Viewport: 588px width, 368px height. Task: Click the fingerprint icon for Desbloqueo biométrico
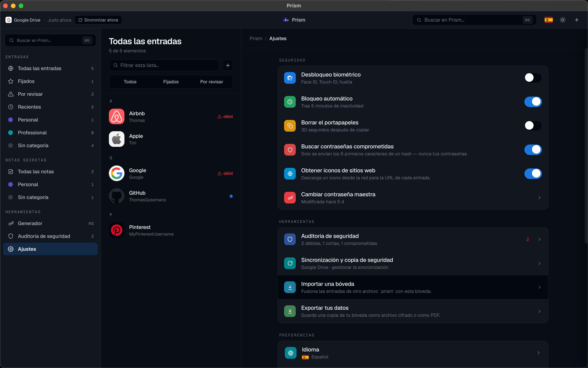point(290,78)
